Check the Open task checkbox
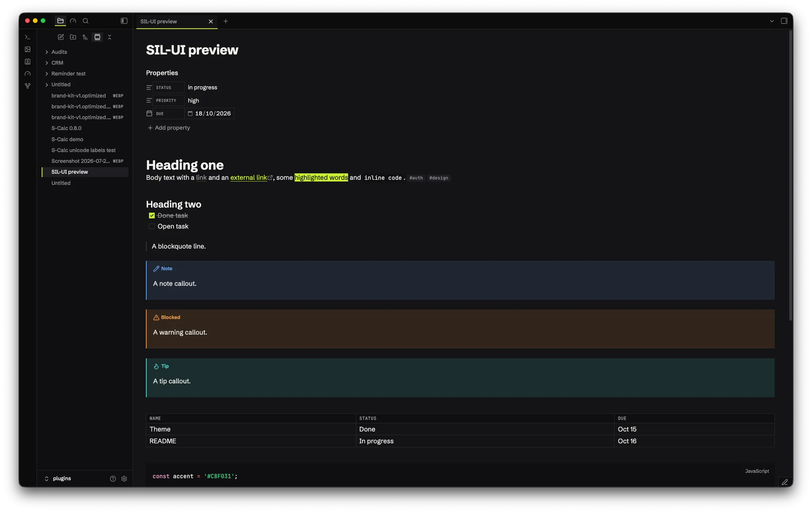This screenshot has height=512, width=812. (x=152, y=226)
